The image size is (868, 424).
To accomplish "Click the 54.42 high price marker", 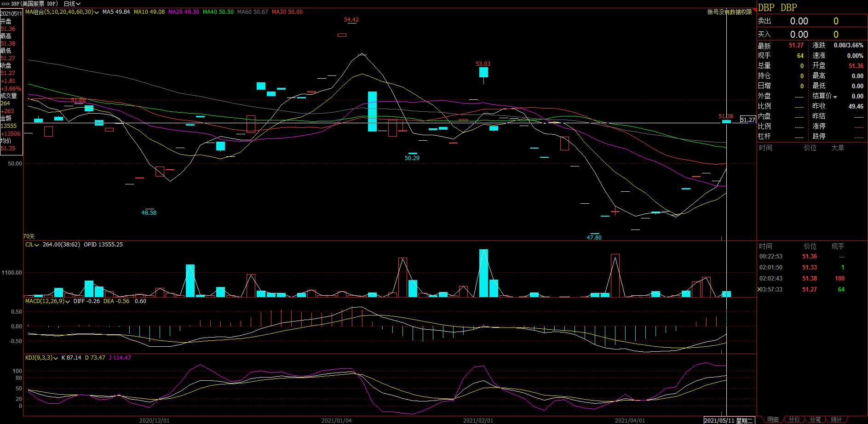I will point(351,20).
